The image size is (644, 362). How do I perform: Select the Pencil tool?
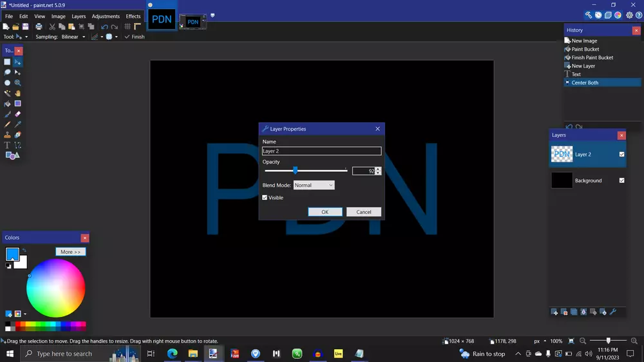(7, 124)
